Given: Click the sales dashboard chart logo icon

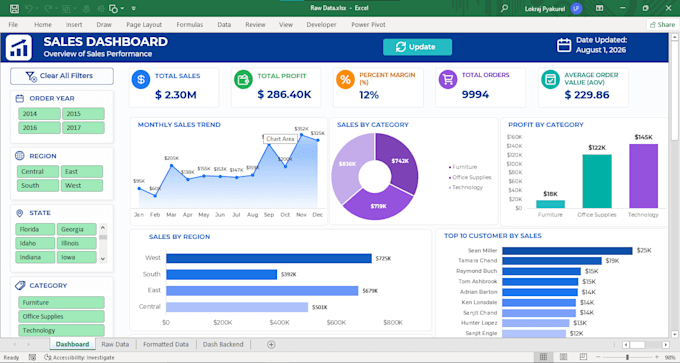Looking at the screenshot, I should [x=19, y=48].
